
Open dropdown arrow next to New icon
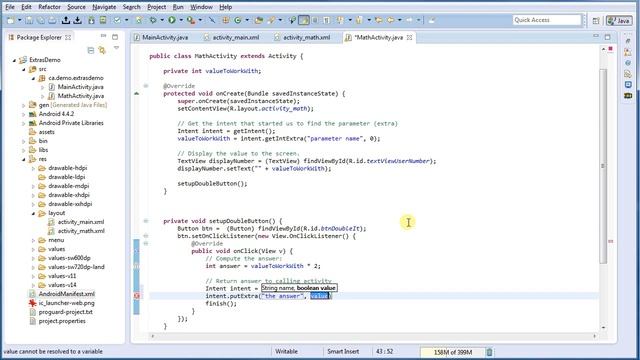pos(19,20)
